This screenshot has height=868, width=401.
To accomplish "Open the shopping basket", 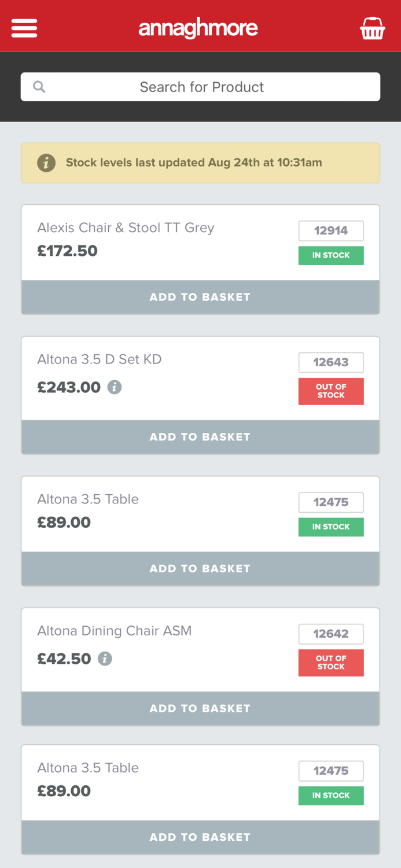I will tap(373, 27).
